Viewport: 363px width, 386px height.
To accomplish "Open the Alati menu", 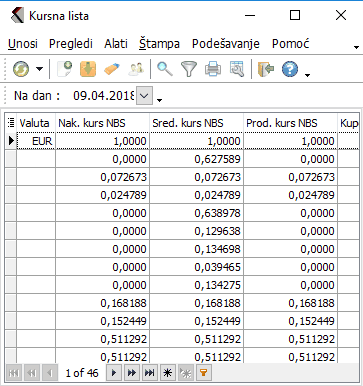I will pos(116,44).
